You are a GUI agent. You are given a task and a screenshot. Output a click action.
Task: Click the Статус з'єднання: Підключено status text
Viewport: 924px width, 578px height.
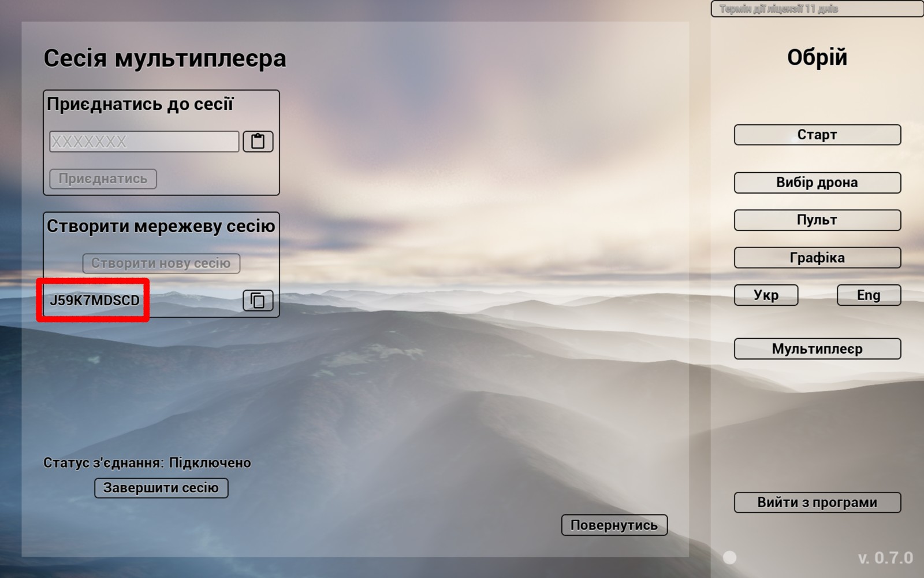(147, 463)
